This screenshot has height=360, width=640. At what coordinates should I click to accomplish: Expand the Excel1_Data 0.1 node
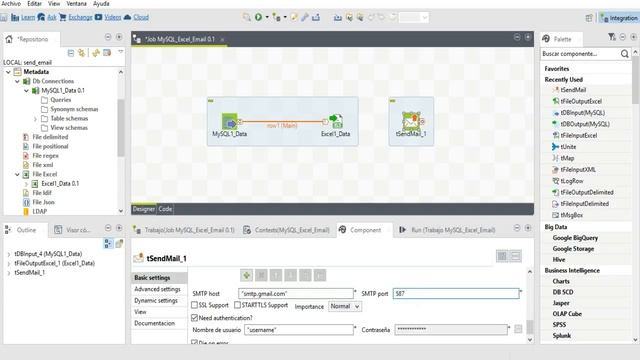click(x=26, y=184)
